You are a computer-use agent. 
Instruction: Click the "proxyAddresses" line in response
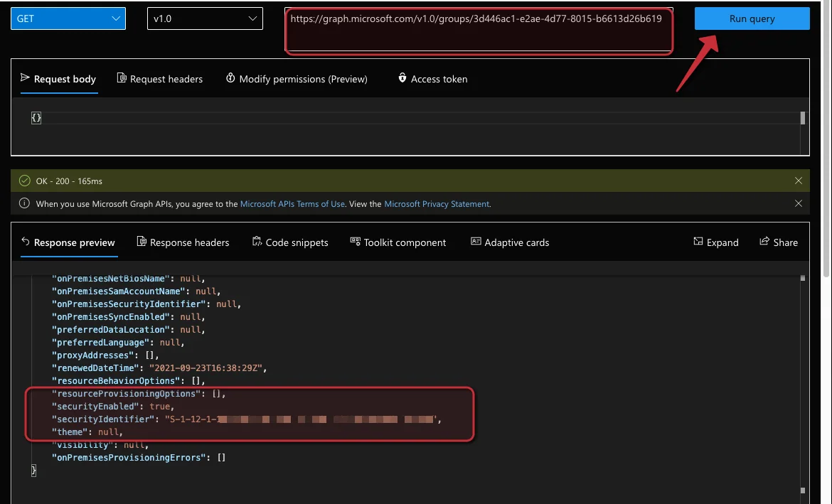[x=105, y=355]
